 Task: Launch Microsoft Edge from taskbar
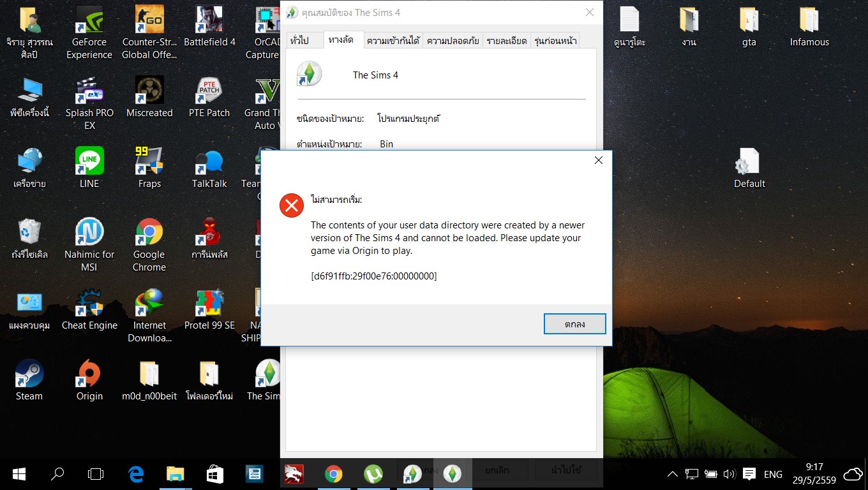(135, 474)
